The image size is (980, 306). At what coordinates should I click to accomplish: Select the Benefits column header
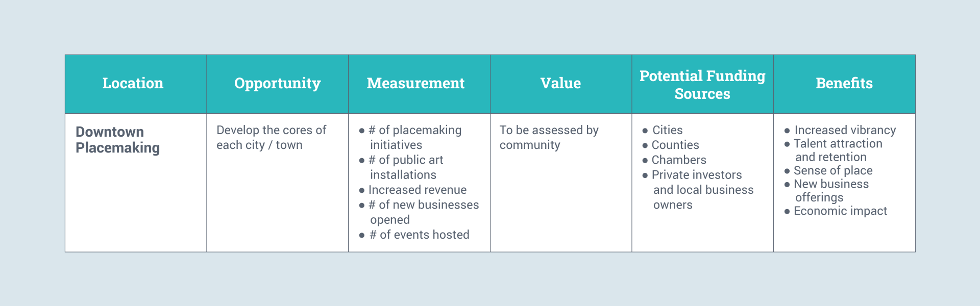coord(844,83)
